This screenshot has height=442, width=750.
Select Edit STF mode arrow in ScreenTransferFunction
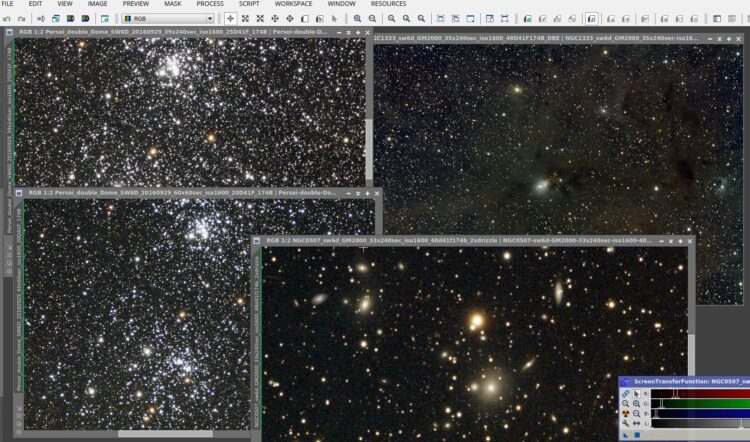point(636,394)
